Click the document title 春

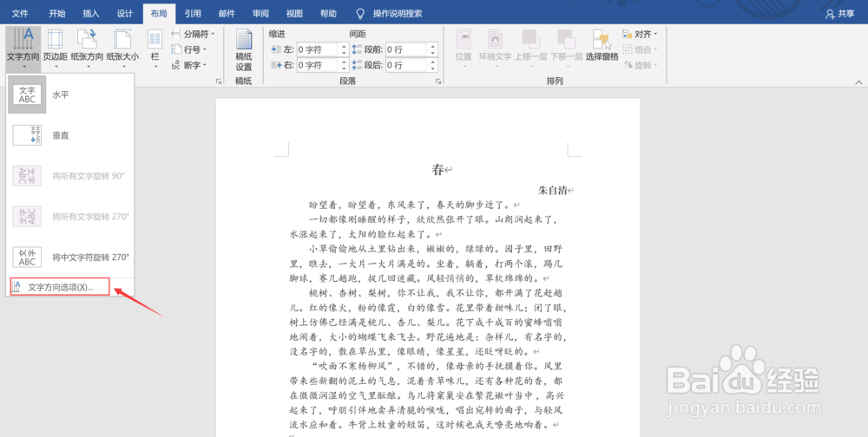[x=437, y=170]
